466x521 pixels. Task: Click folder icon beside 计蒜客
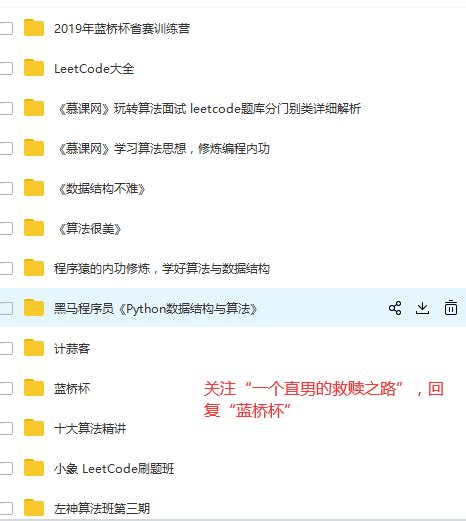(x=34, y=348)
